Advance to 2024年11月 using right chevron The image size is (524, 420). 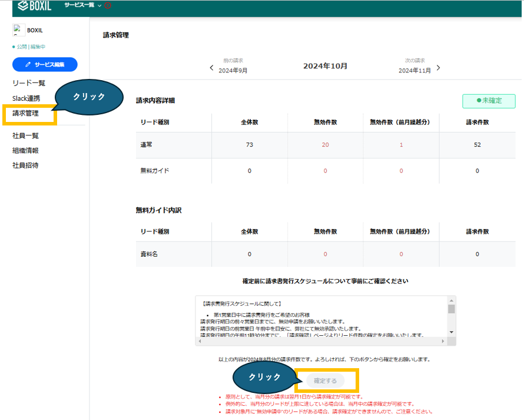coord(438,68)
